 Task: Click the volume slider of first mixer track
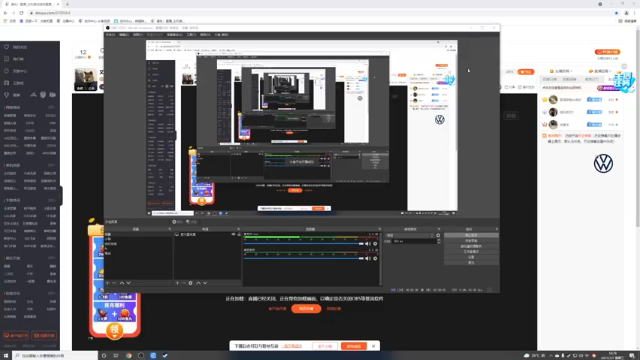pyautogui.click(x=304, y=244)
